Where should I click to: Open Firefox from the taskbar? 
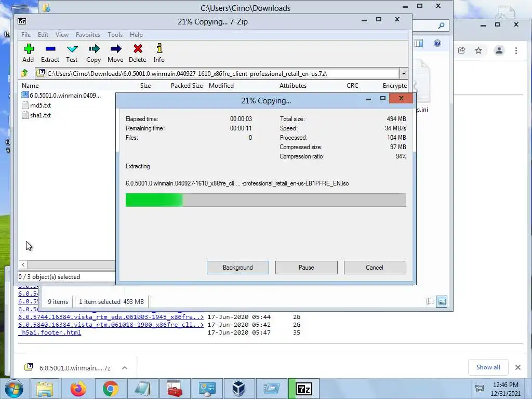pyautogui.click(x=78, y=389)
